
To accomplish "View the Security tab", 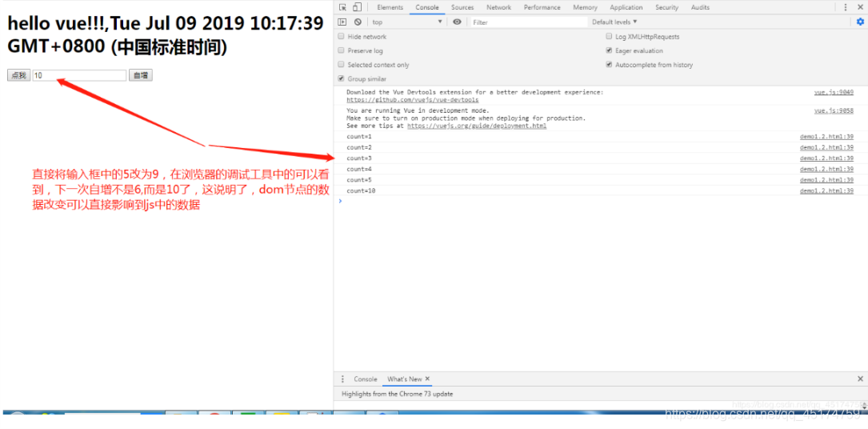I will pyautogui.click(x=666, y=7).
